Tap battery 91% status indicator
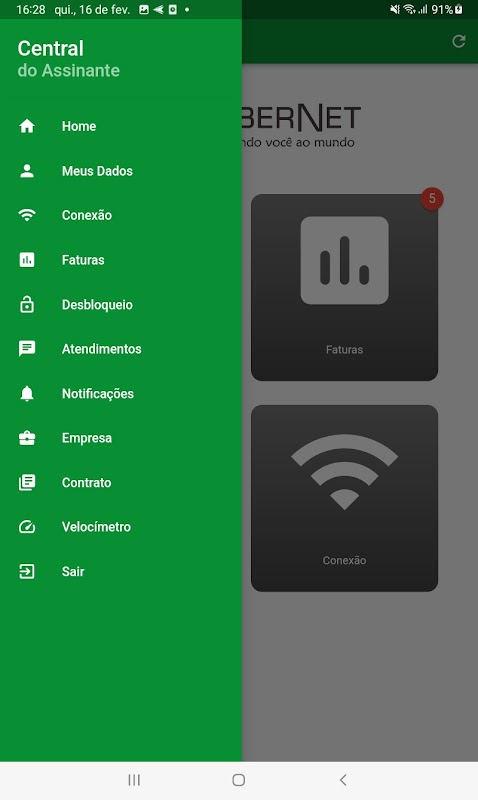 447,9
